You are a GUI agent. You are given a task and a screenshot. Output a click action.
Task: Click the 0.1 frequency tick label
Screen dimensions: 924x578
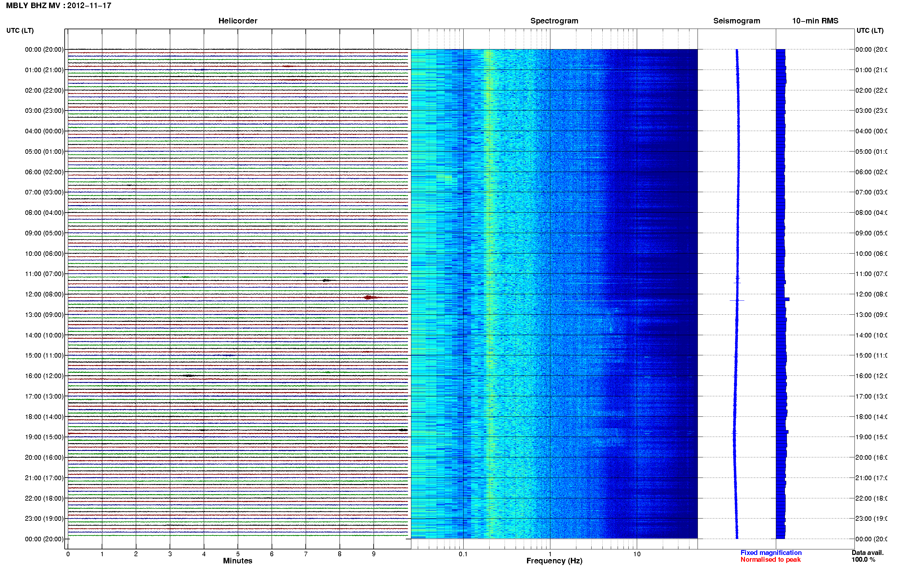463,554
